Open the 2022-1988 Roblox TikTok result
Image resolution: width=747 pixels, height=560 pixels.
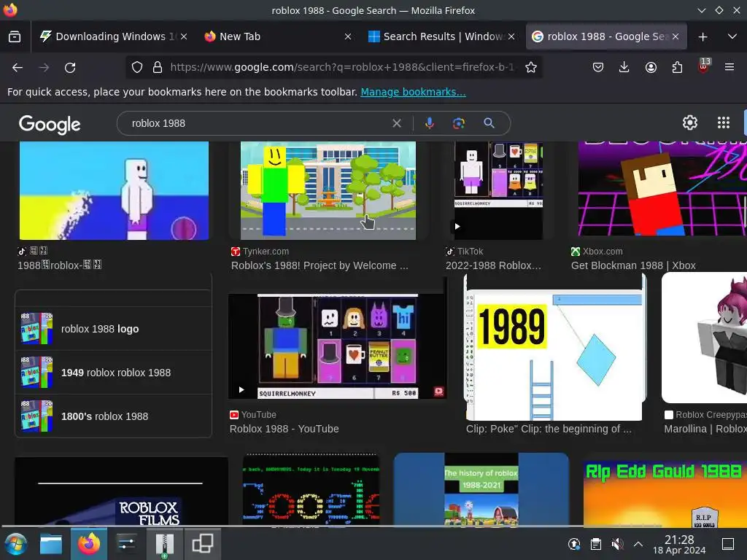(x=493, y=265)
